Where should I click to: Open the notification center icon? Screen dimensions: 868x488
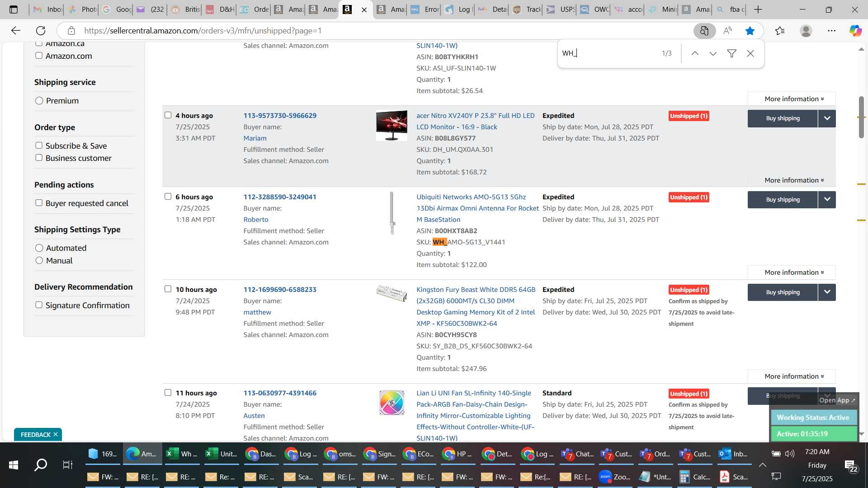point(850,465)
